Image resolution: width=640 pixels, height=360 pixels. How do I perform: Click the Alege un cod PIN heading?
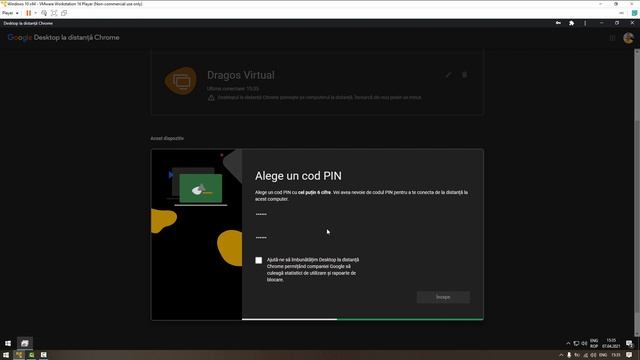tap(298, 176)
